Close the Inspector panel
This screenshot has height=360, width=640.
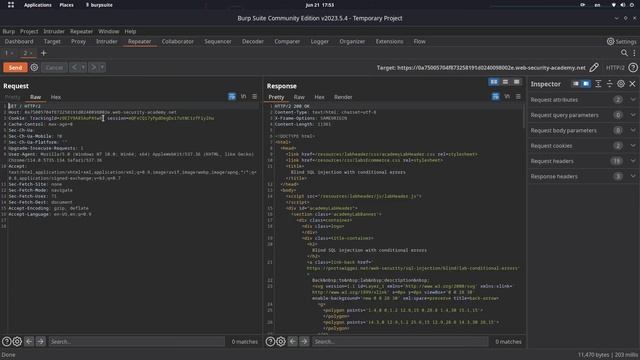(x=632, y=84)
